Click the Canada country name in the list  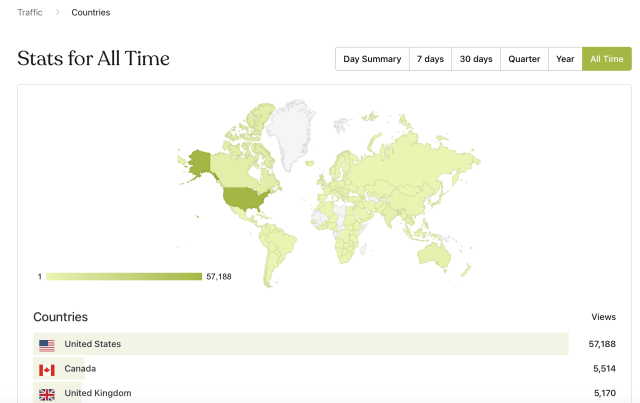click(80, 369)
